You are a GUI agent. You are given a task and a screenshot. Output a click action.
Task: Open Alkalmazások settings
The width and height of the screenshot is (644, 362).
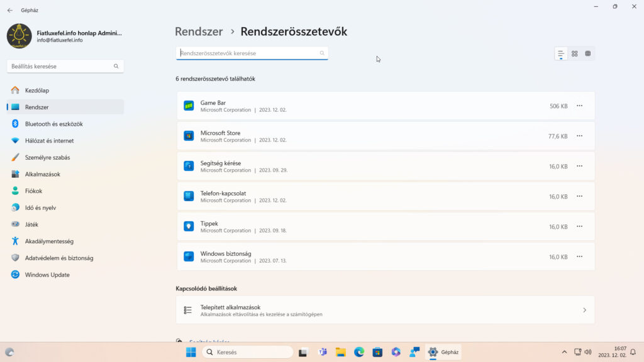[x=65, y=175]
